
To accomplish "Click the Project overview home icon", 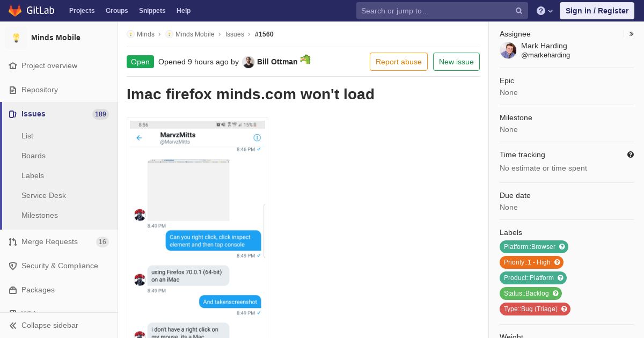I will pyautogui.click(x=13, y=65).
